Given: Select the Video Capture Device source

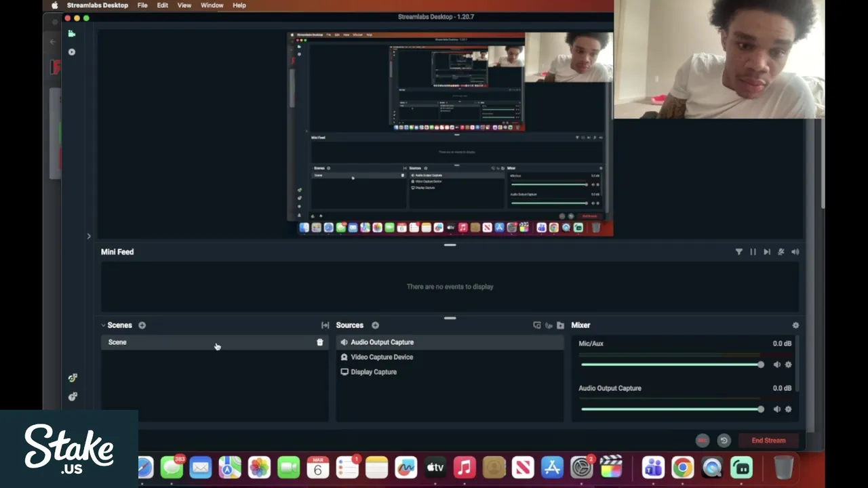Looking at the screenshot, I should click(x=450, y=357).
